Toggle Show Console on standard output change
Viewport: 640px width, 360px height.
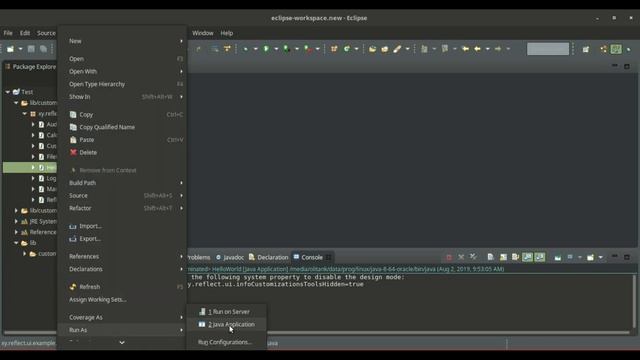(527, 257)
